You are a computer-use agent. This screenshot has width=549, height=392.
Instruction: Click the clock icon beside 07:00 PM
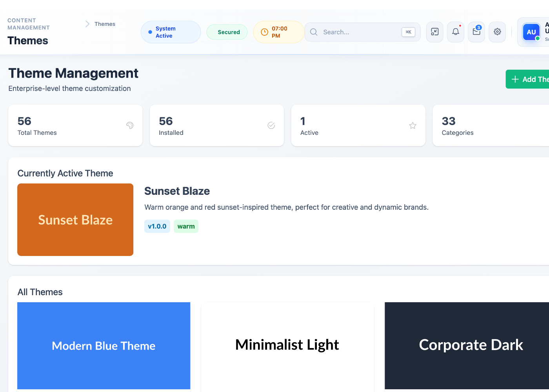[265, 32]
